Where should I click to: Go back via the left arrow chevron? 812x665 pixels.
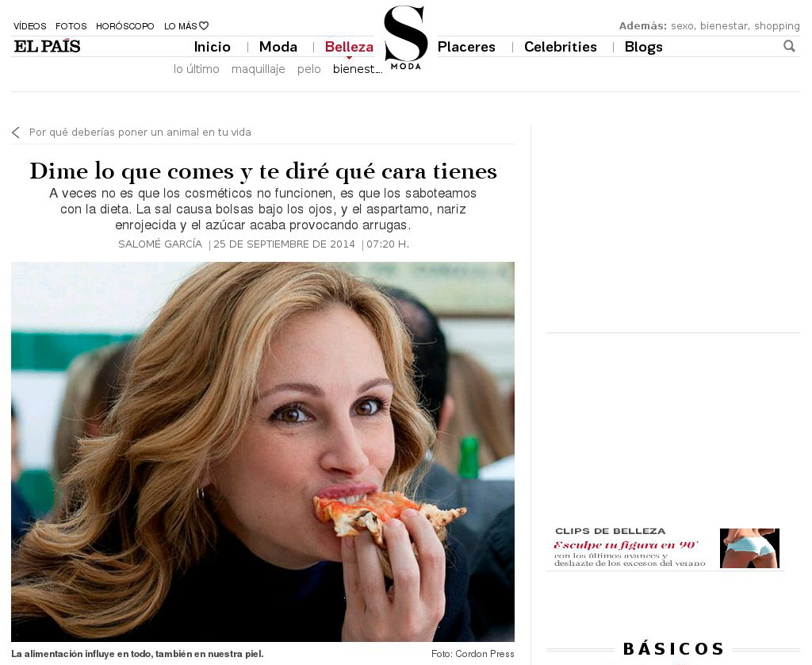coord(16,133)
